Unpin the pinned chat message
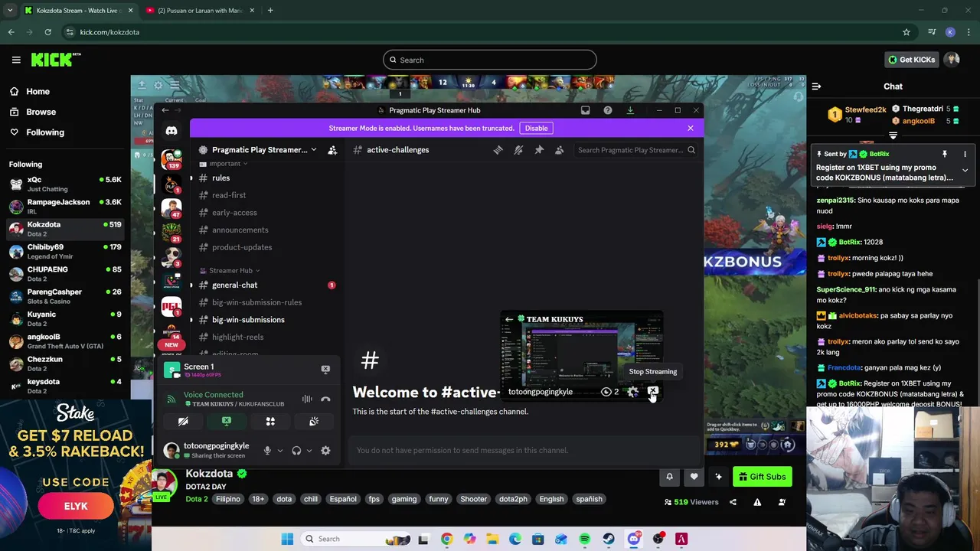Screen dimensions: 980x551 coord(945,155)
